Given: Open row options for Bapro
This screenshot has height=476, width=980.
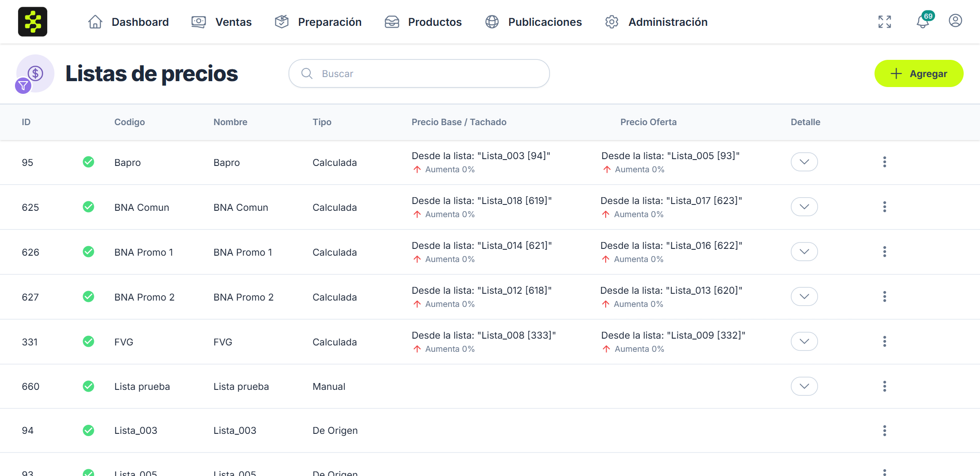Looking at the screenshot, I should coord(885,162).
